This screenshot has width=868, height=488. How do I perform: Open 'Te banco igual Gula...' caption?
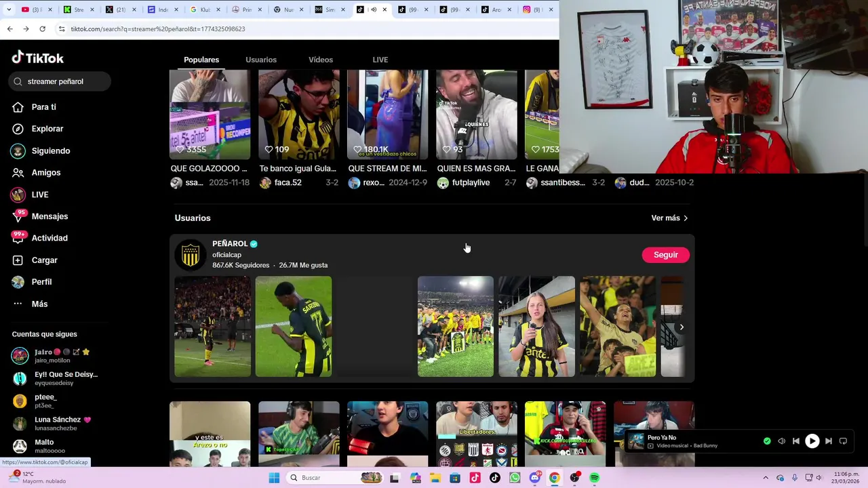point(298,169)
